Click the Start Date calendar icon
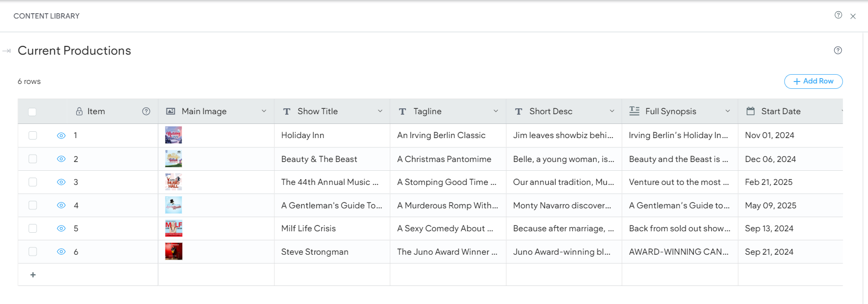The height and width of the screenshot is (304, 868). click(x=751, y=111)
